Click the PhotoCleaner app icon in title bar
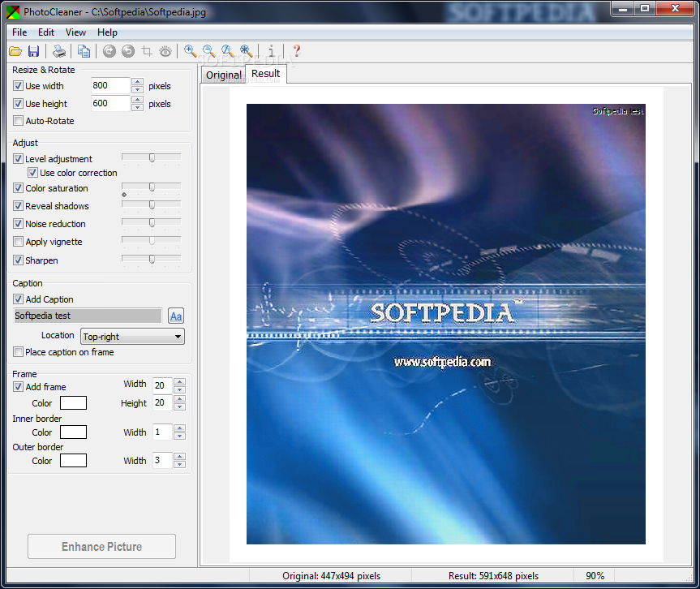Image resolution: width=700 pixels, height=589 pixels. [13, 11]
